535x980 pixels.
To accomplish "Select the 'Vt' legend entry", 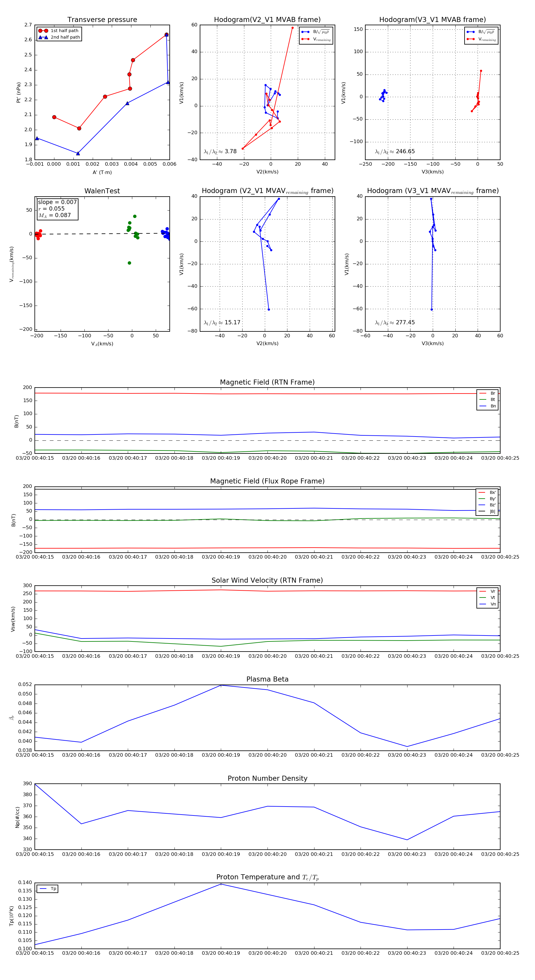I will tap(487, 598).
